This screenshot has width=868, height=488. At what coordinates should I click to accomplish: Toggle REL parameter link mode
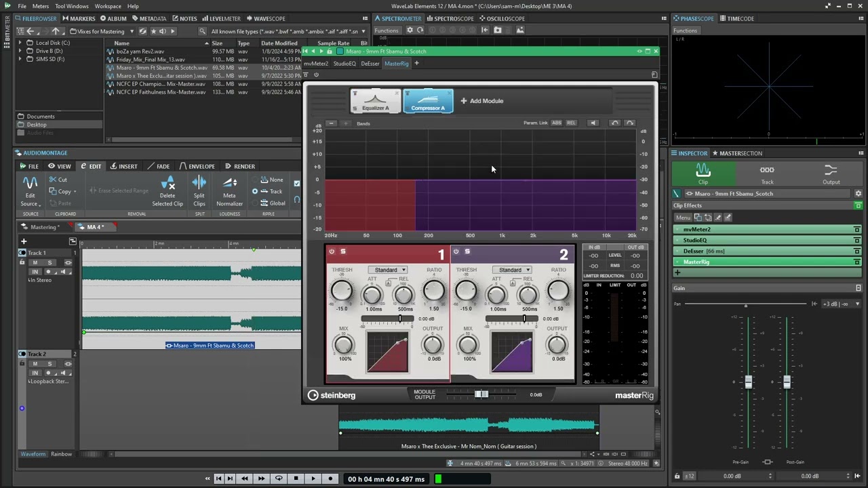click(571, 123)
